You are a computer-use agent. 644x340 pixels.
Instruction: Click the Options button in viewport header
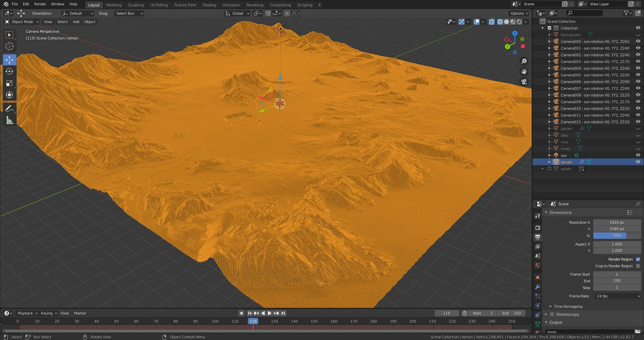click(x=519, y=13)
